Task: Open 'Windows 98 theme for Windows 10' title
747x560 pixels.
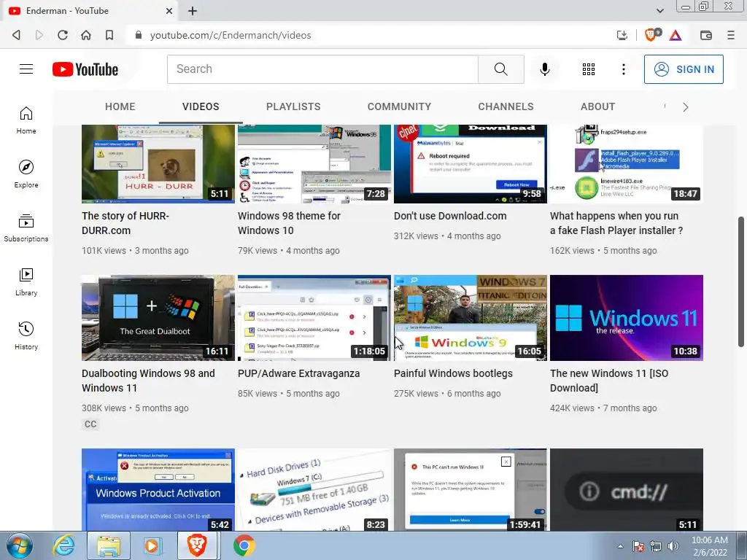Action: coord(289,223)
